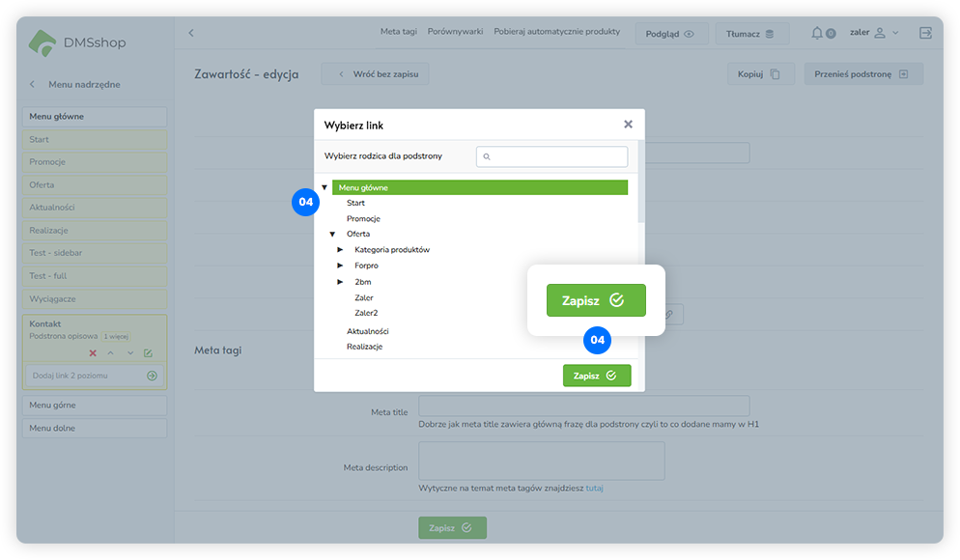
Task: Open the Meta tagi tab
Action: [x=398, y=32]
